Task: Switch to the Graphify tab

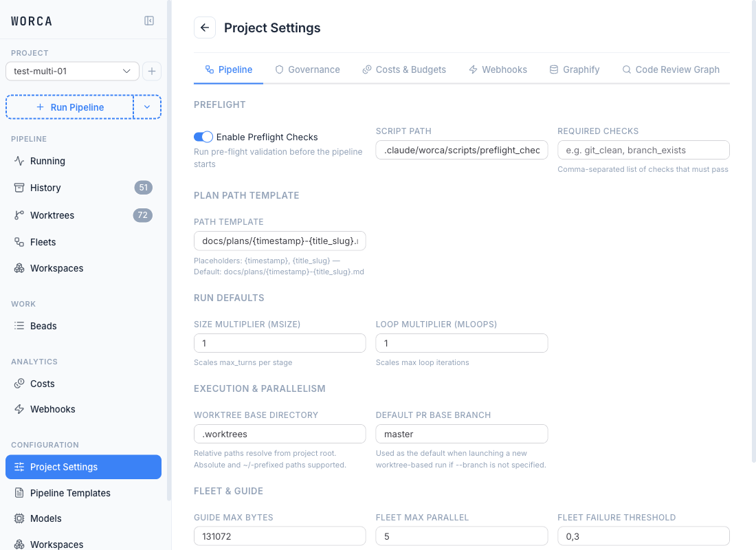Action: 575,69
